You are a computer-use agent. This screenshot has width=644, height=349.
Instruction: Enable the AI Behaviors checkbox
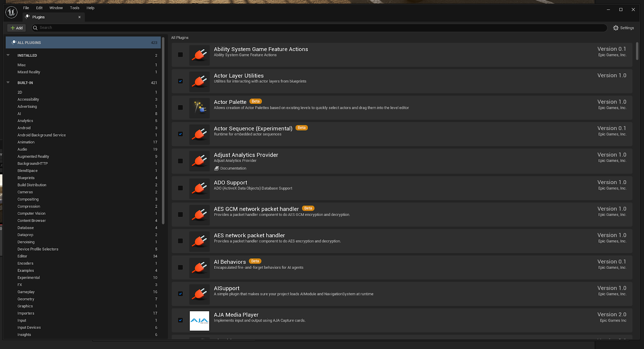click(180, 268)
